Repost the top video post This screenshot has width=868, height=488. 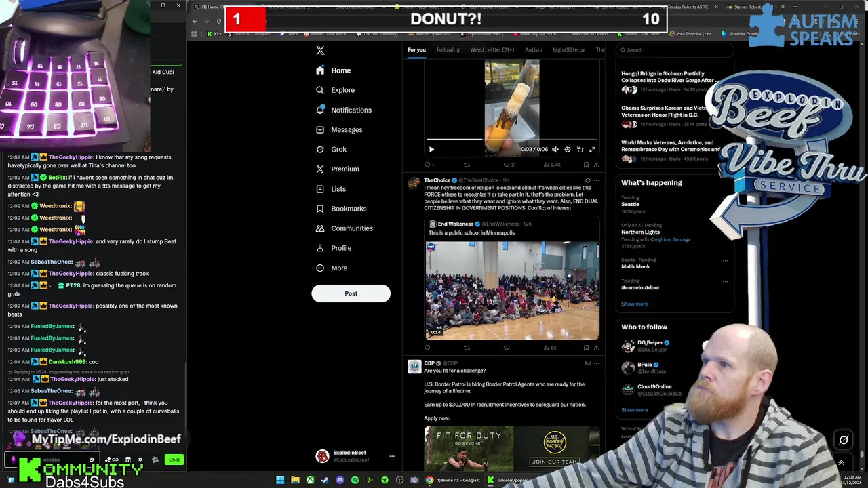click(467, 165)
